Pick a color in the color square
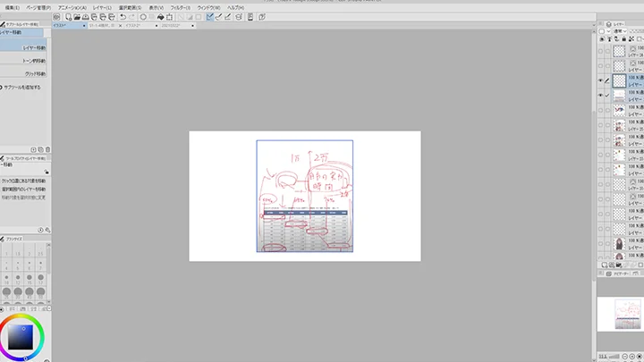 click(20, 337)
